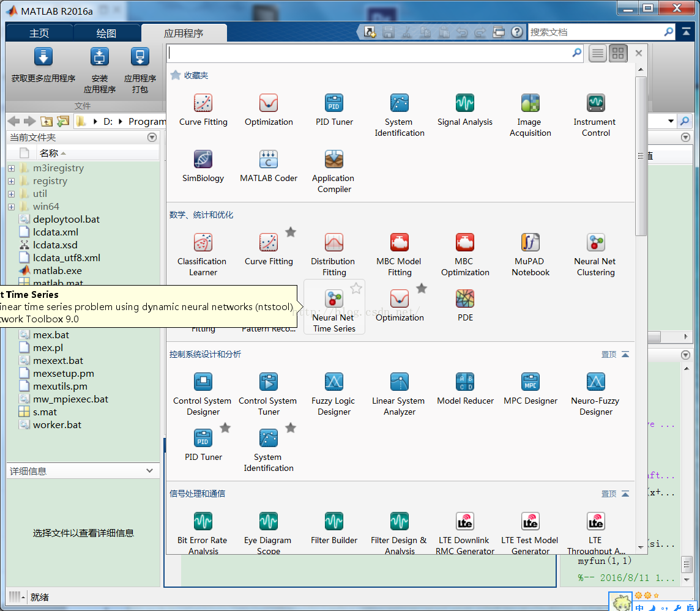Image resolution: width=700 pixels, height=611 pixels.
Task: Open Neural Net Time Series app
Action: 334,307
